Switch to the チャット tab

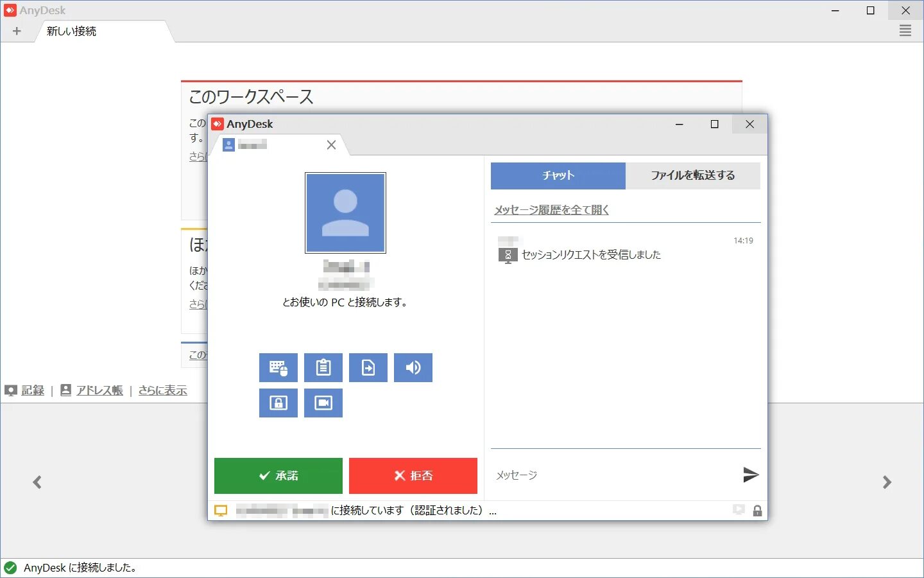[x=558, y=175]
